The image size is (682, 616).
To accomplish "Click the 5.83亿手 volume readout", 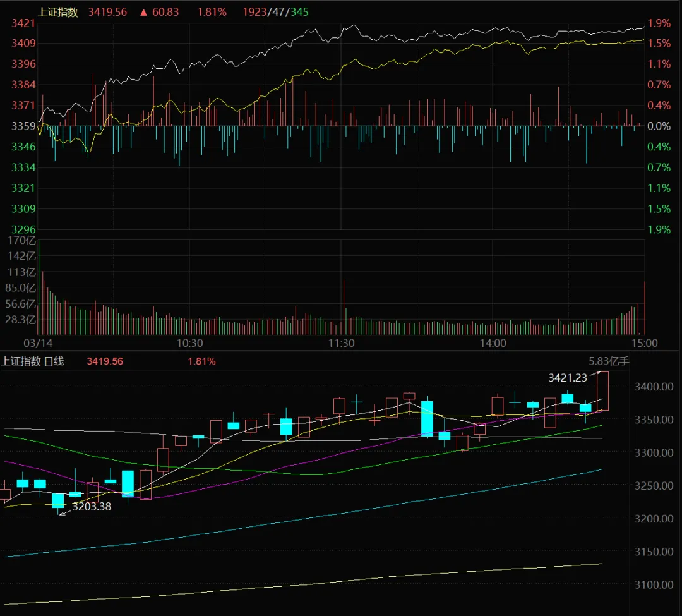I will click(x=609, y=361).
